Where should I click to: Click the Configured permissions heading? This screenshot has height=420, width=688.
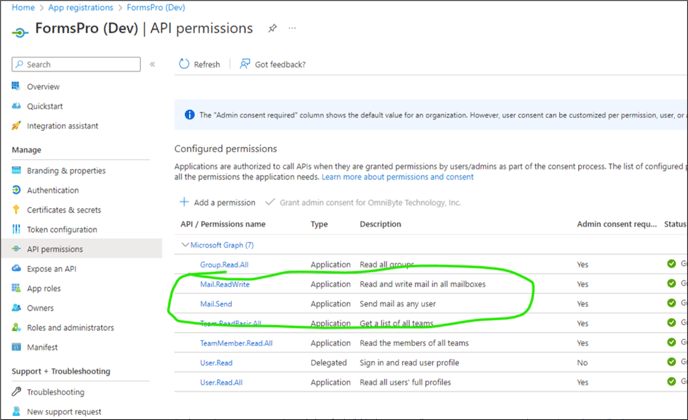(226, 149)
